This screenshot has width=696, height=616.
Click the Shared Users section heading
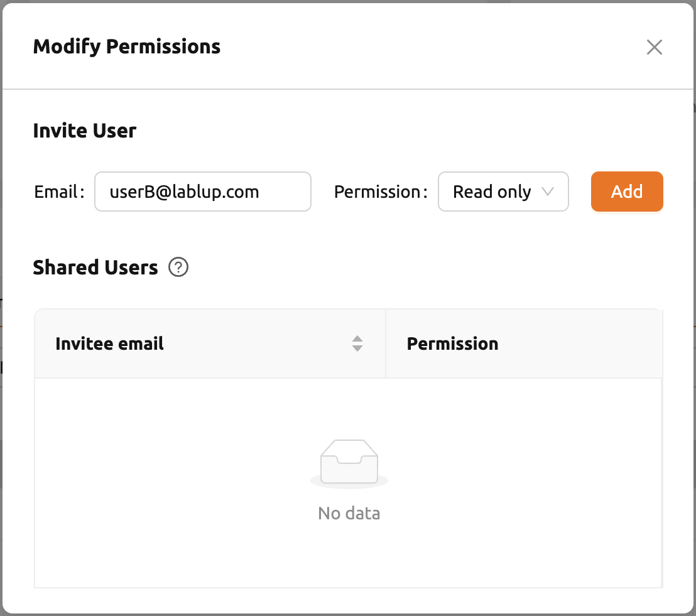(95, 267)
